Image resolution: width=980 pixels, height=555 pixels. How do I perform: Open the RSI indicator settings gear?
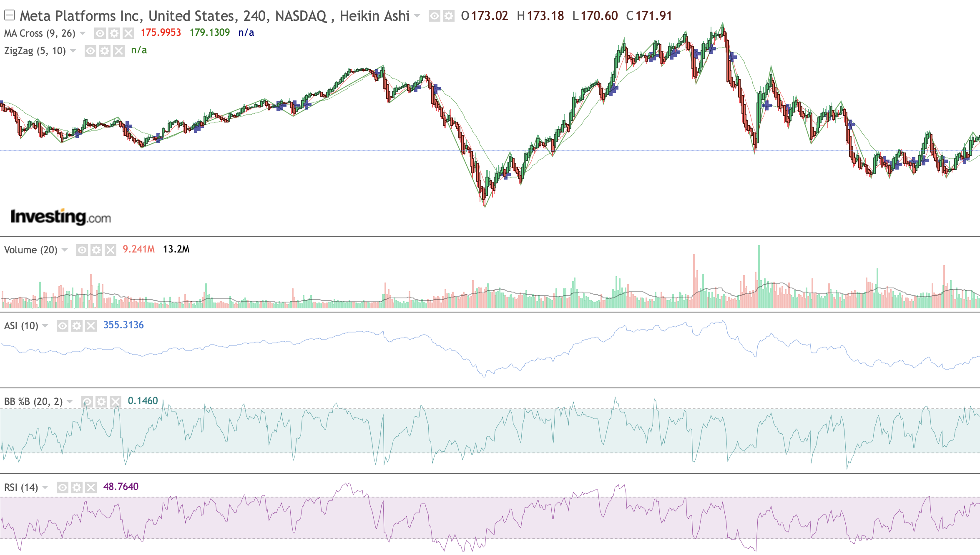[x=77, y=487]
